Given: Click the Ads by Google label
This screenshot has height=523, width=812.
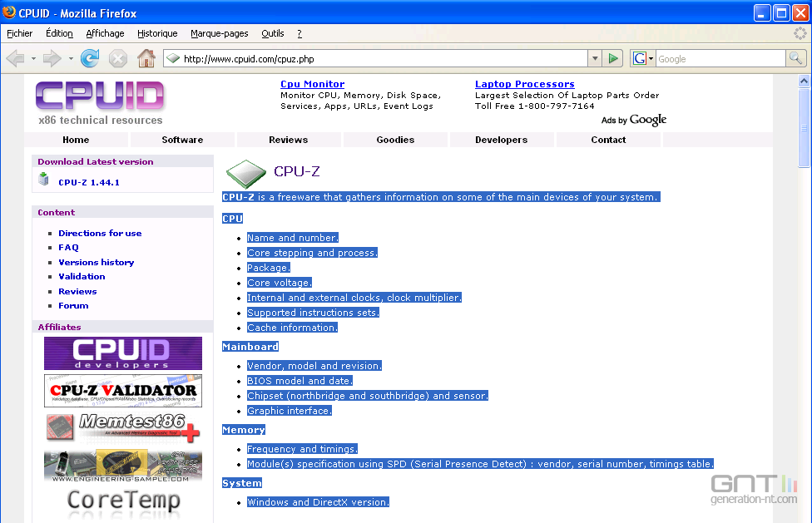Looking at the screenshot, I should (x=634, y=120).
